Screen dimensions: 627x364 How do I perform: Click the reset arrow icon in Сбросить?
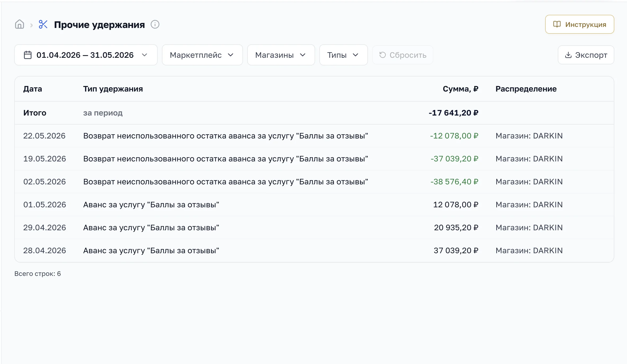pos(382,55)
